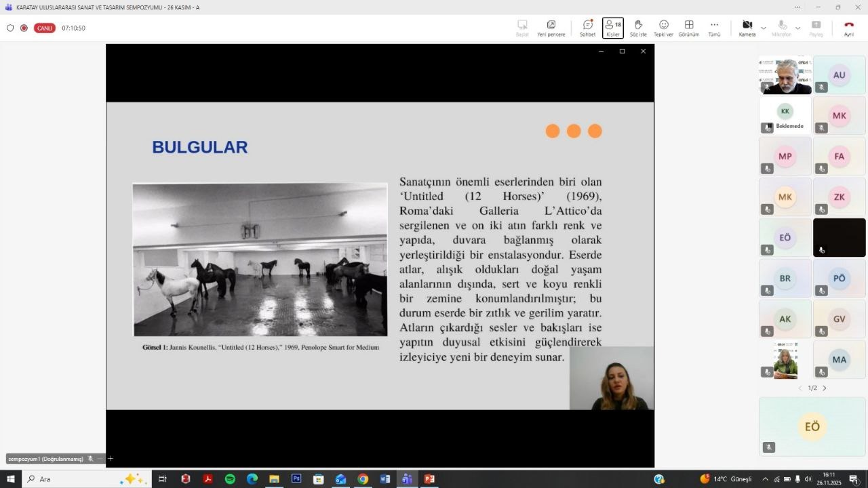Pop out meeting with Yeni pencere
This screenshot has height=488, width=868.
[551, 28]
